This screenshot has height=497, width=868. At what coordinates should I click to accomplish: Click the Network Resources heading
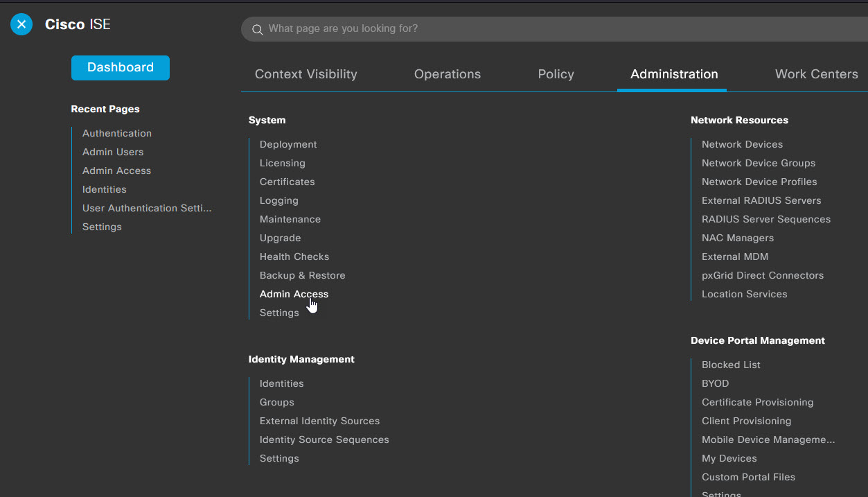[x=740, y=120]
